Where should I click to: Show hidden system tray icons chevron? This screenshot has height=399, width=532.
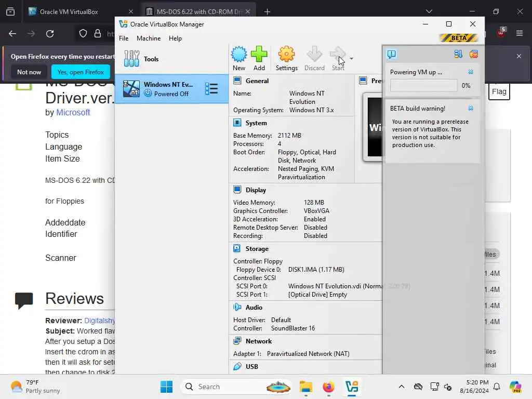[x=402, y=387]
